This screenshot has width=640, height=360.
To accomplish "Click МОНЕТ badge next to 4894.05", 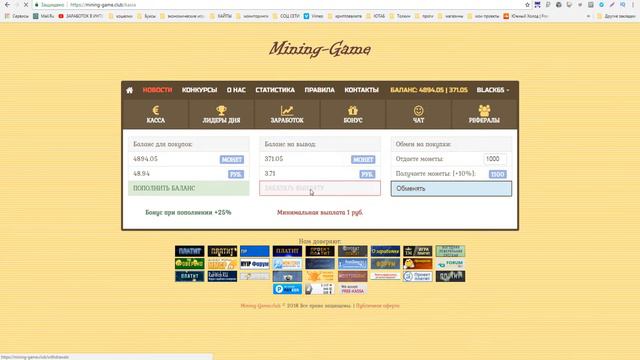I will click(231, 160).
